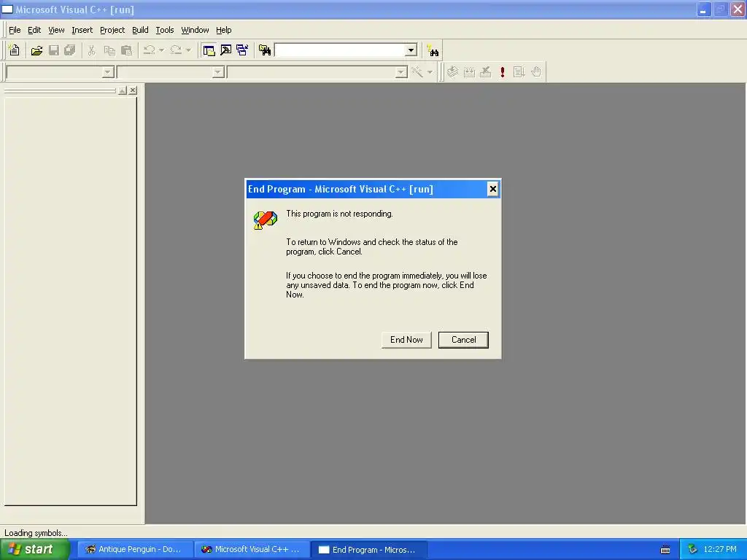Switch to Antique Penguin taskbar item
The image size is (747, 560).
tap(135, 549)
